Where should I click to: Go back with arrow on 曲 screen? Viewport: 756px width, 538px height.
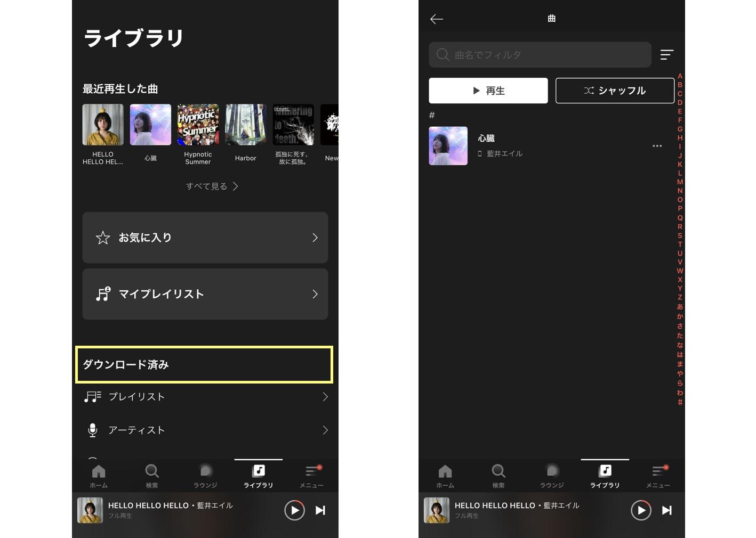(437, 19)
